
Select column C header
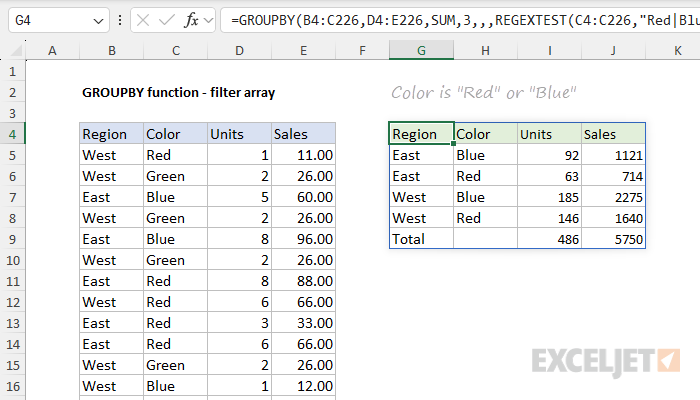click(175, 51)
